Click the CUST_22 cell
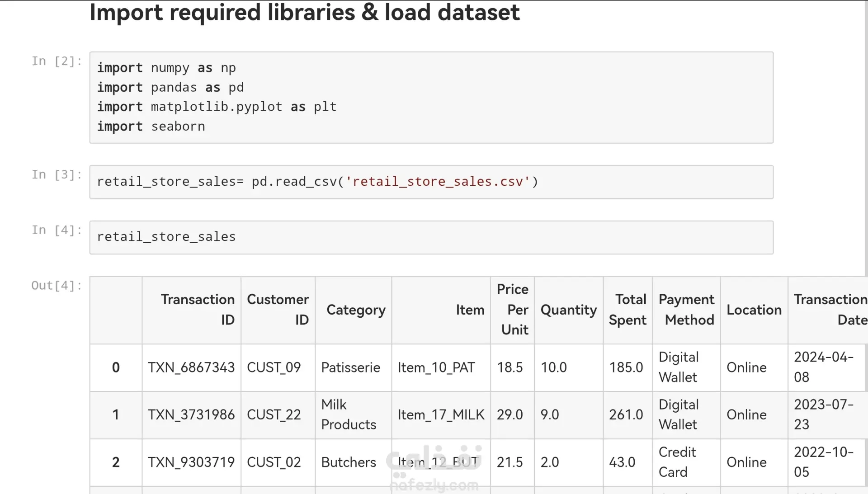The height and width of the screenshot is (494, 868). tap(278, 415)
